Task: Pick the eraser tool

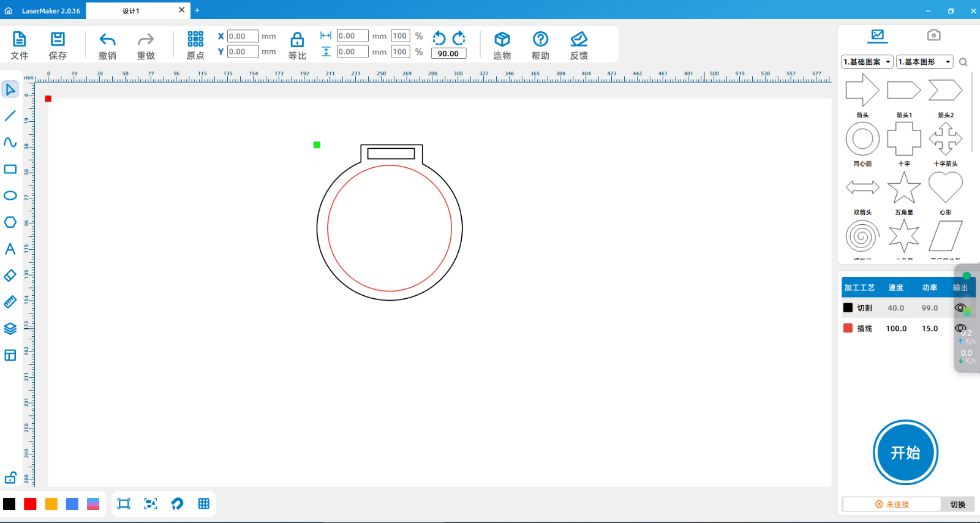Action: point(10,276)
